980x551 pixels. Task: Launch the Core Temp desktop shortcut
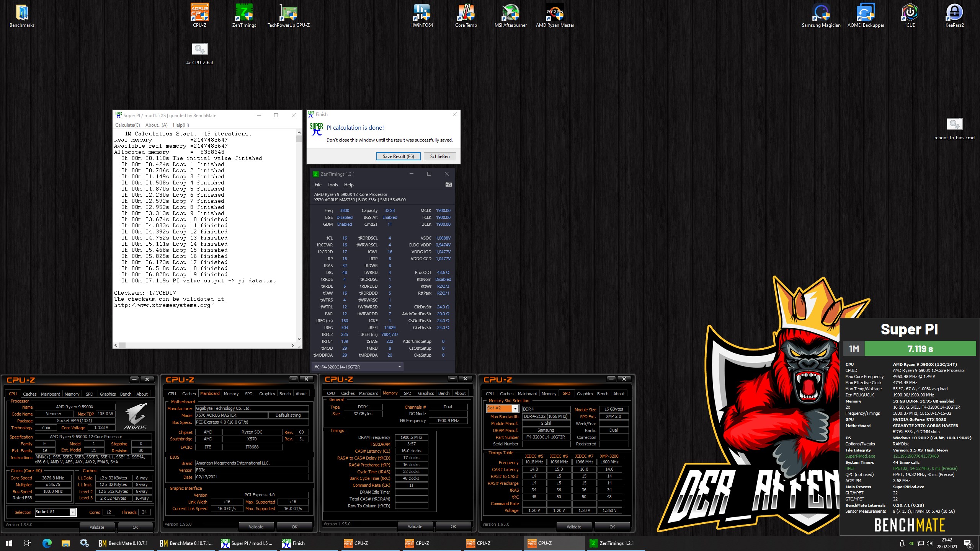pos(466,16)
